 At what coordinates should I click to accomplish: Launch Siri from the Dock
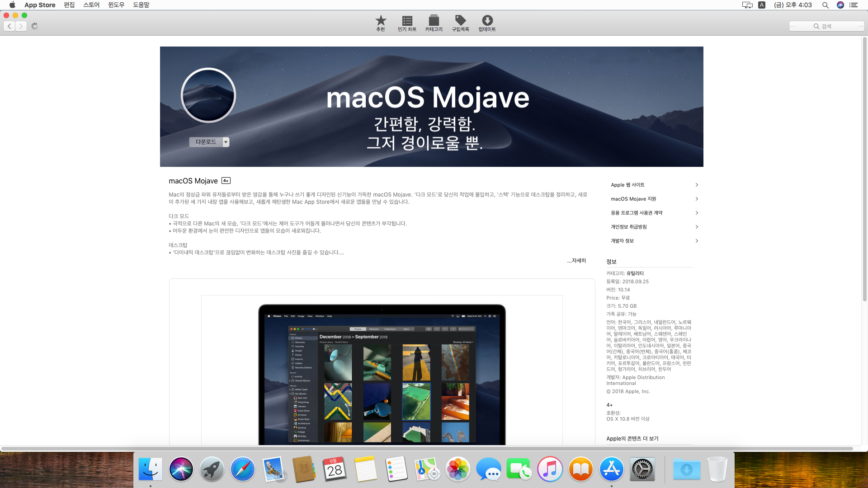pyautogui.click(x=181, y=469)
